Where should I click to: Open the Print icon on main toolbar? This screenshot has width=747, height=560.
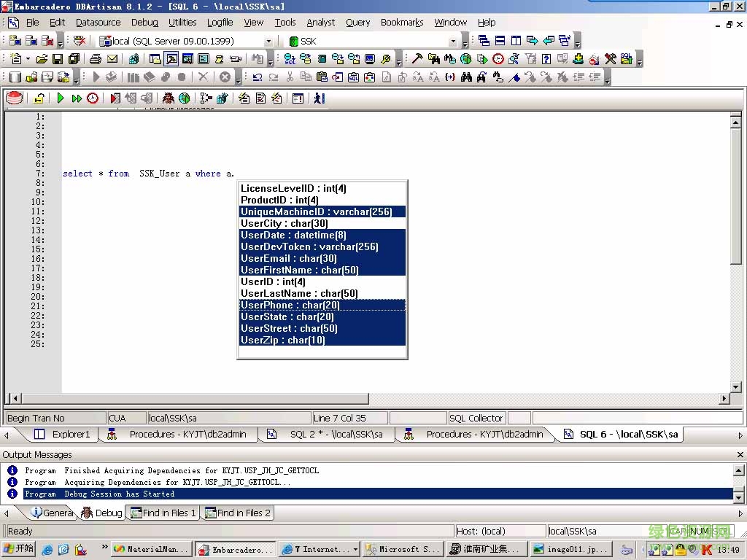pyautogui.click(x=93, y=59)
